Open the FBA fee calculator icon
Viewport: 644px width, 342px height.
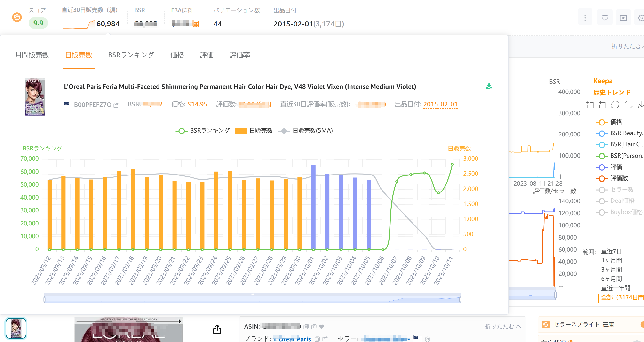196,24
